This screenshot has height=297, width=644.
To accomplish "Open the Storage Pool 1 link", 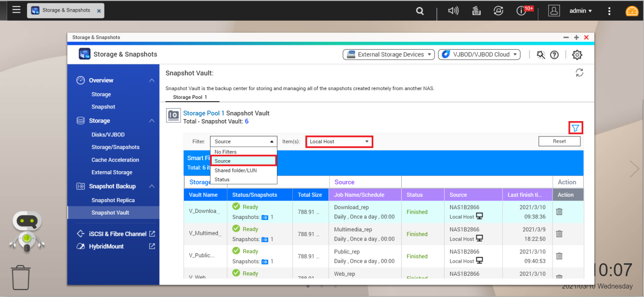I will 204,113.
